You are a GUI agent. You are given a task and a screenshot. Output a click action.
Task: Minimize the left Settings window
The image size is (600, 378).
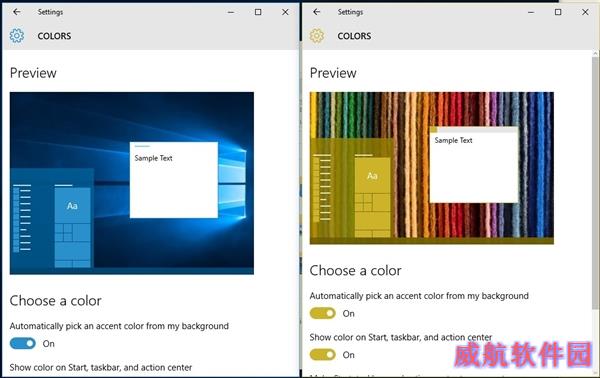(x=231, y=12)
